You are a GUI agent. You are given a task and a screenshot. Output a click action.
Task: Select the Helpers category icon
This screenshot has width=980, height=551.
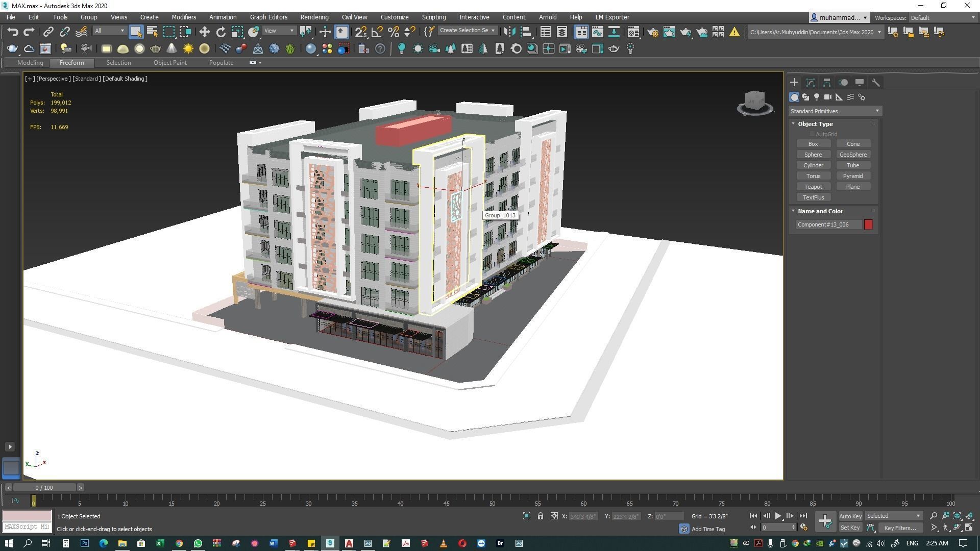tap(839, 97)
